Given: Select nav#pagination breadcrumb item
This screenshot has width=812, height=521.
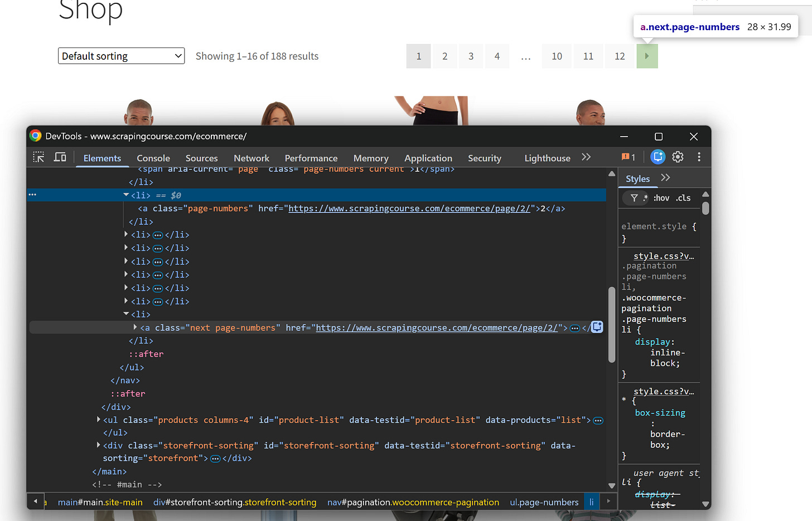Looking at the screenshot, I should click(x=413, y=502).
